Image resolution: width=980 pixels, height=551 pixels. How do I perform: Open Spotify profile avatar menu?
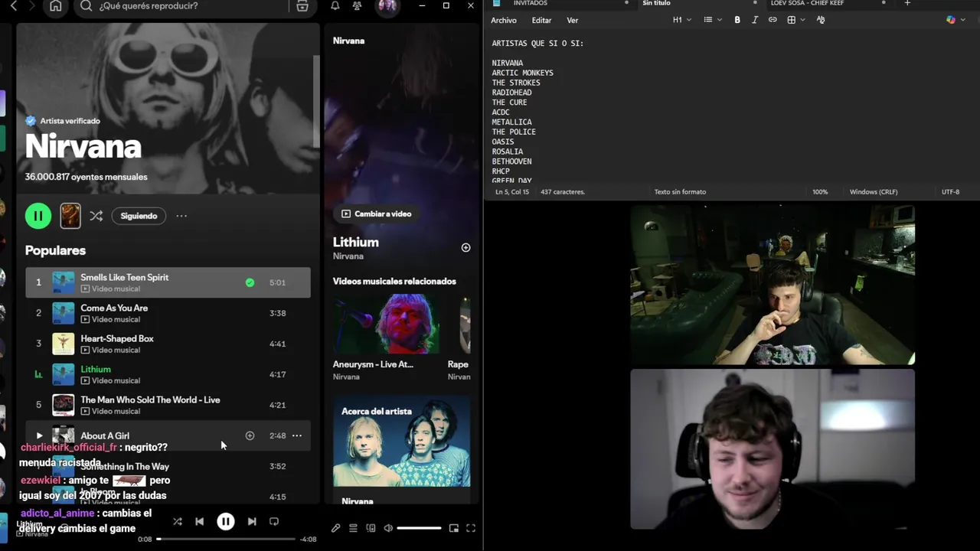pyautogui.click(x=387, y=6)
